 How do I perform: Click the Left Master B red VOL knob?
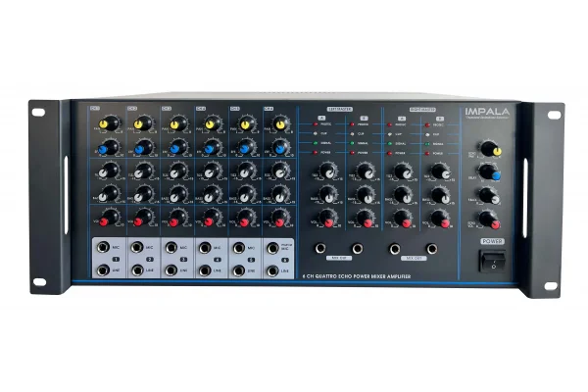coord(366,220)
